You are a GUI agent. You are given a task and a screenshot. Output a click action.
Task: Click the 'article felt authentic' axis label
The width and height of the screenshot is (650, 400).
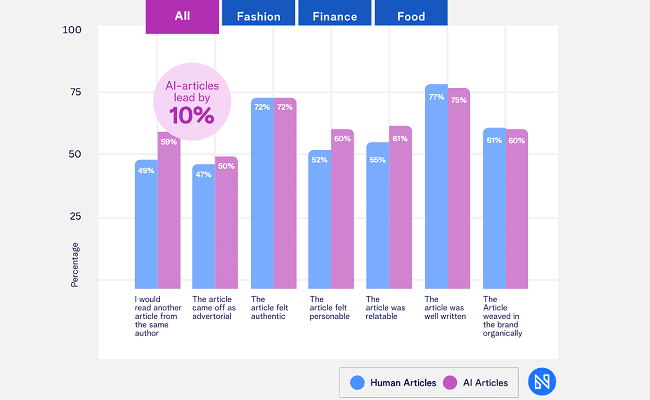tap(268, 308)
